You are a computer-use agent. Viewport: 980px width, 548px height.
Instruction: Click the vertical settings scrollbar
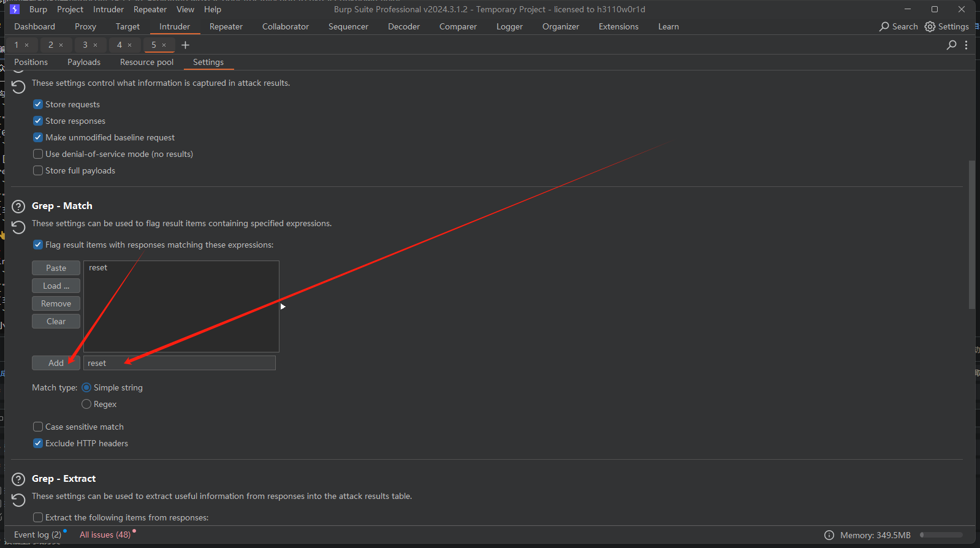click(x=971, y=235)
